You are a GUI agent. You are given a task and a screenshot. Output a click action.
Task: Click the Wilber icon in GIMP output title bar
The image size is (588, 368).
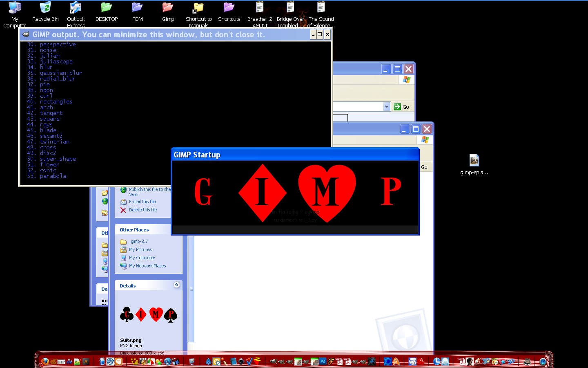[x=26, y=34]
